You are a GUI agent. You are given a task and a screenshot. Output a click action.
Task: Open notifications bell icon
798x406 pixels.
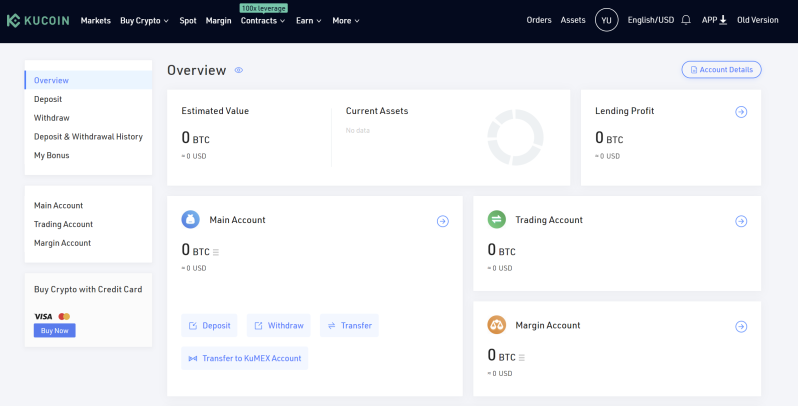click(x=686, y=20)
